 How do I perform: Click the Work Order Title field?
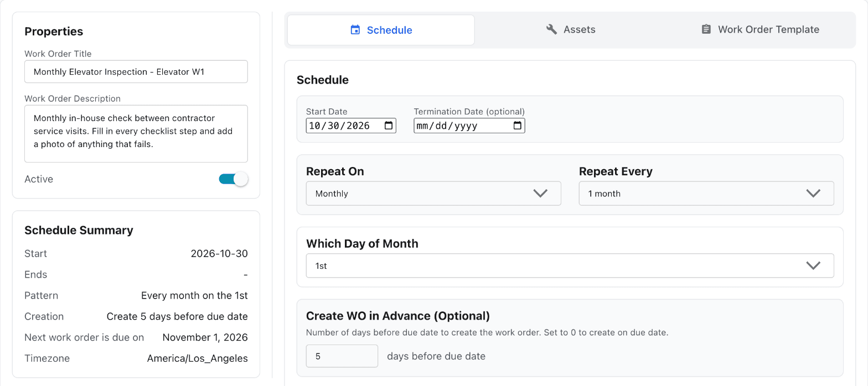(136, 72)
